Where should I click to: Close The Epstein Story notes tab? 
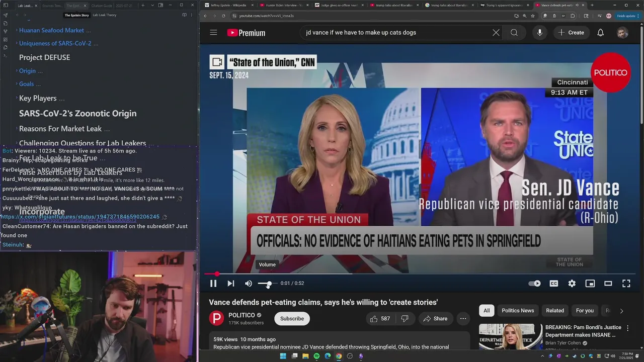(85, 6)
